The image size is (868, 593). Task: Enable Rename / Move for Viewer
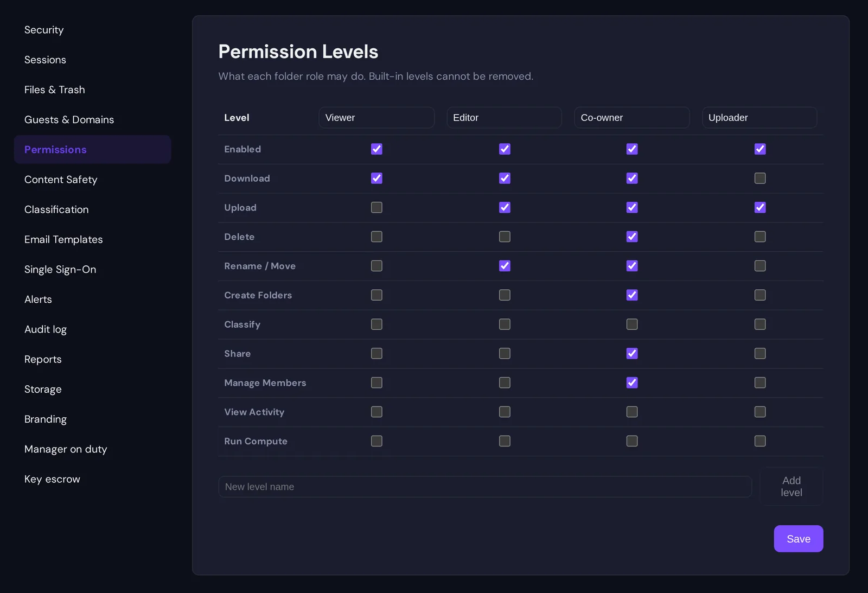[376, 266]
